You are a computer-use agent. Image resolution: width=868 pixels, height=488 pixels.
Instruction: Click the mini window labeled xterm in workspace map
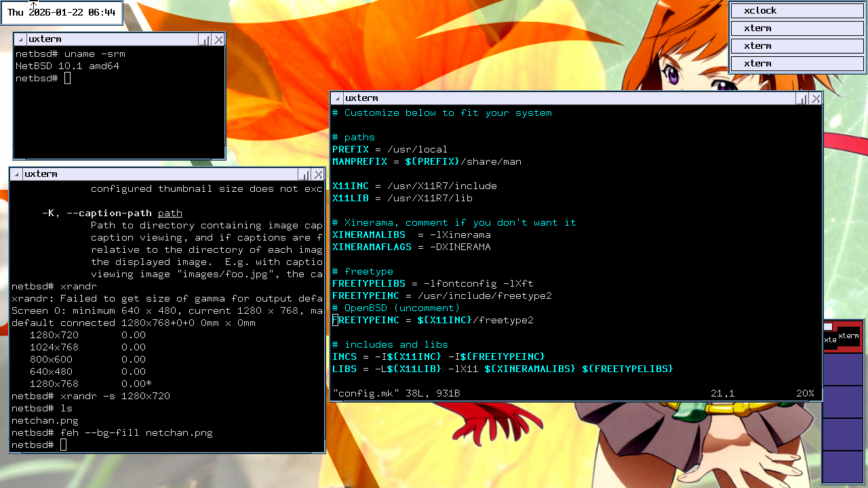pyautogui.click(x=848, y=336)
